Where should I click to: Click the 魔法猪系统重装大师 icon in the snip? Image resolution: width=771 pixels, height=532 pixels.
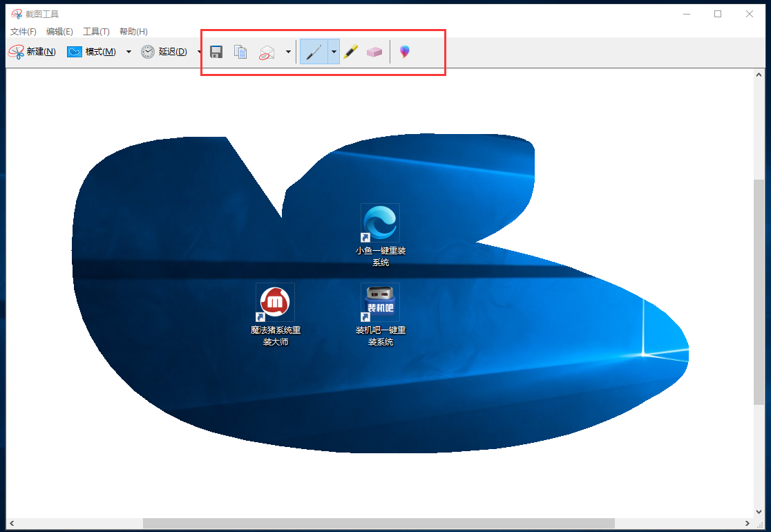coord(276,315)
